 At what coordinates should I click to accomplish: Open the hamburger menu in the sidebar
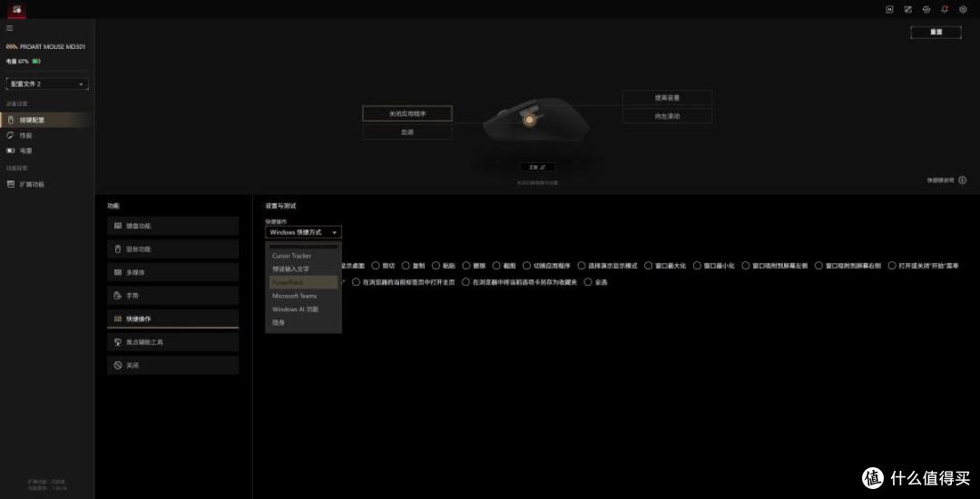pos(9,28)
